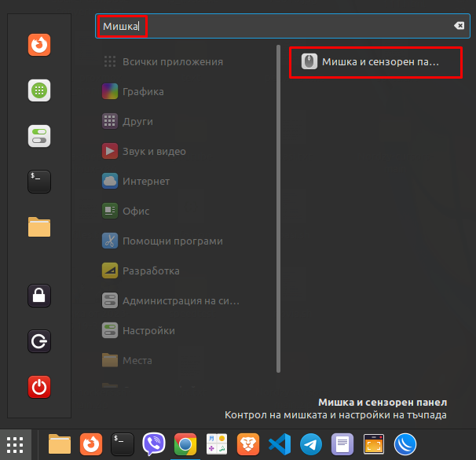Click the Lock Screen padlock icon
Screen dimensions: 476x460
tap(39, 296)
